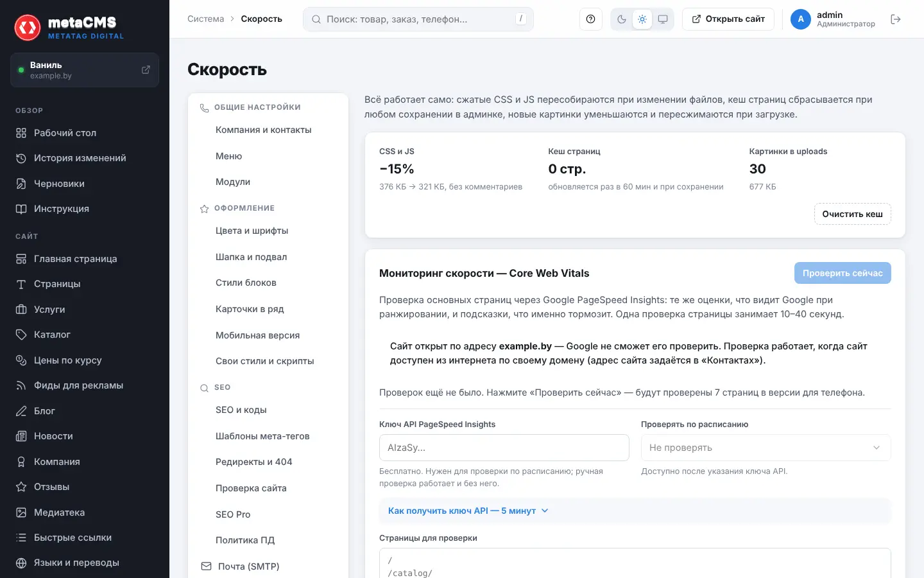
Task: Choose system theme monitor icon
Action: click(x=663, y=19)
